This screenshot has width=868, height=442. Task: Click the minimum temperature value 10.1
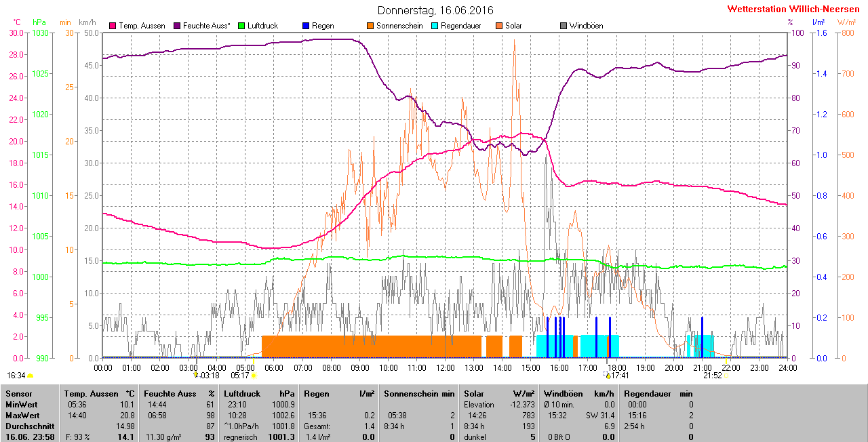127,405
